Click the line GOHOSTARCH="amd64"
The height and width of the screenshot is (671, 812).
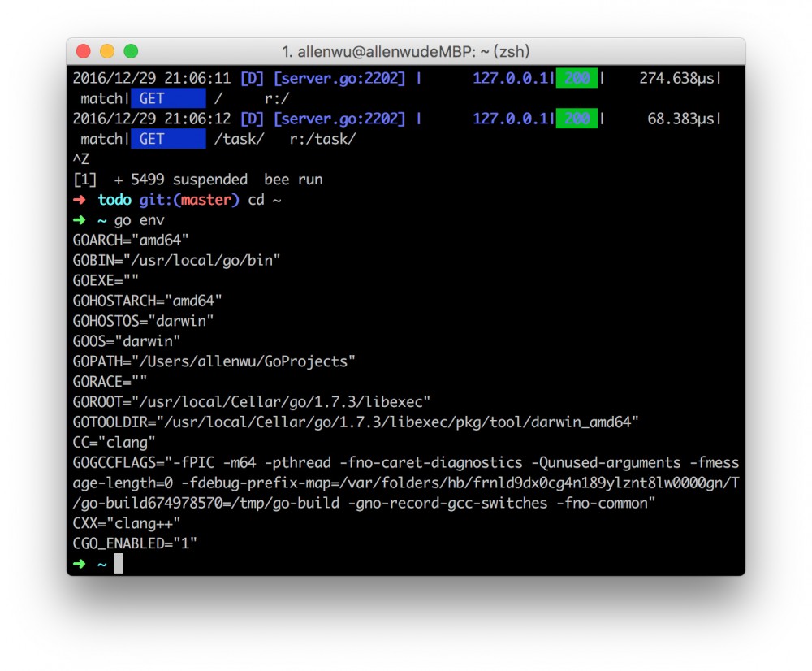[148, 301]
